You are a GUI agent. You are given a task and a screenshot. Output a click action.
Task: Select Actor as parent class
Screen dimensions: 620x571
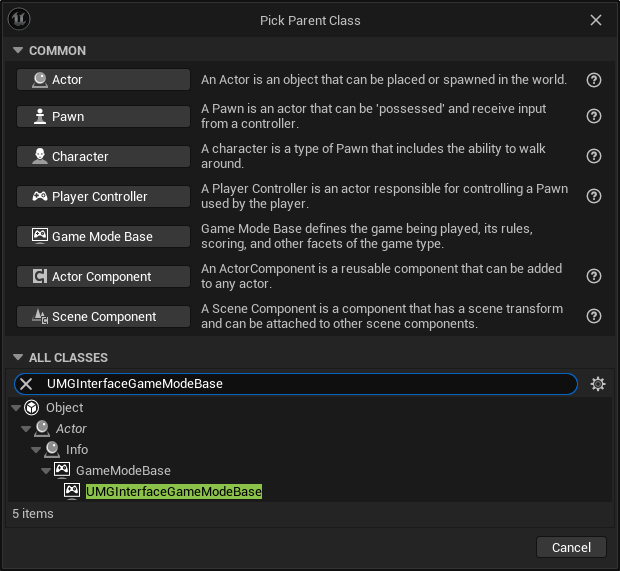pyautogui.click(x=103, y=80)
